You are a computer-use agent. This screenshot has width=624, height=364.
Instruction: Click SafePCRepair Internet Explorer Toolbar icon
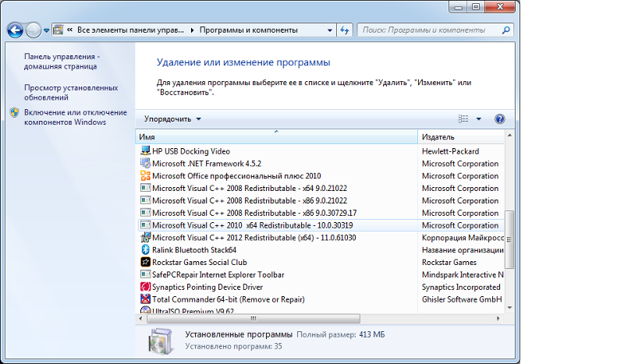[146, 274]
